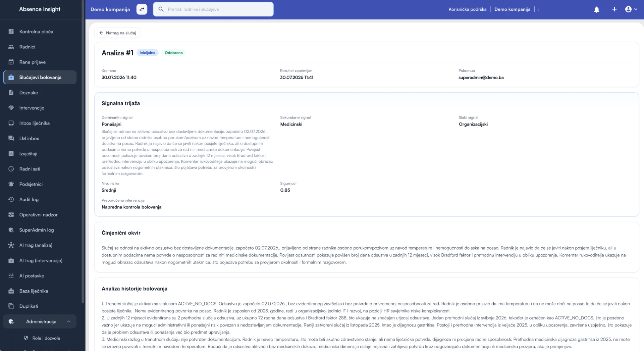
Task: Click Sekundarni signal value Medicinski
Action: 291,124
